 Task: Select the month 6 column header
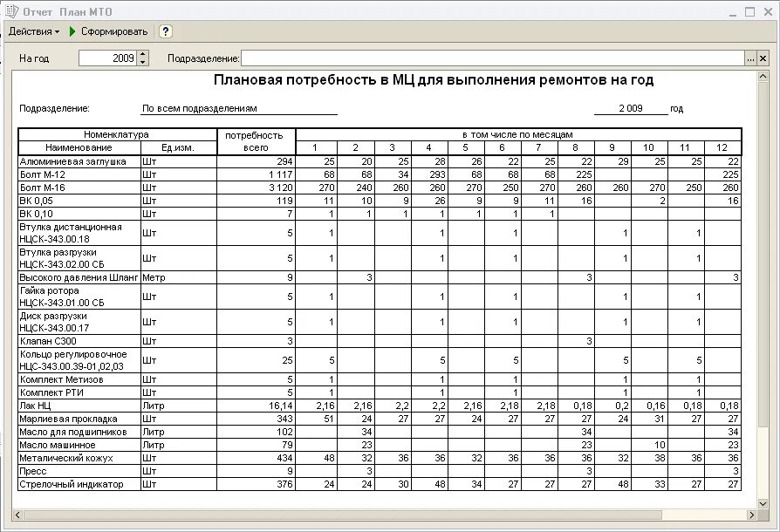[503, 147]
